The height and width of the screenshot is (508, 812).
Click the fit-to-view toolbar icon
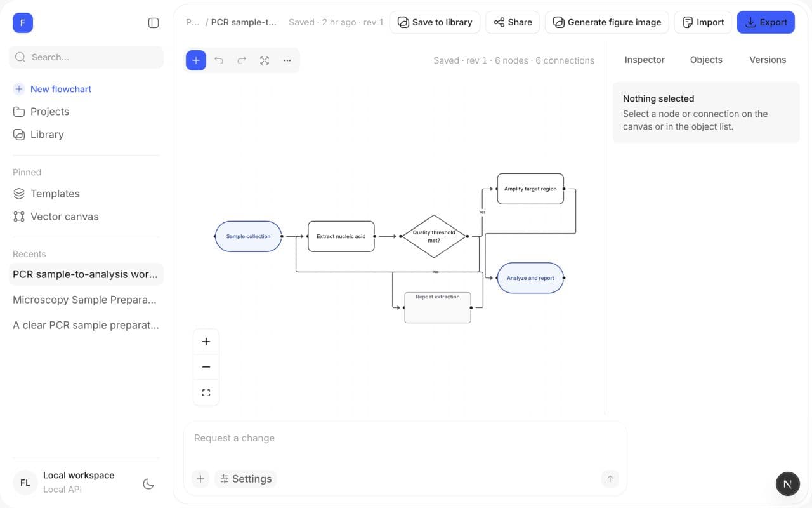click(x=265, y=60)
